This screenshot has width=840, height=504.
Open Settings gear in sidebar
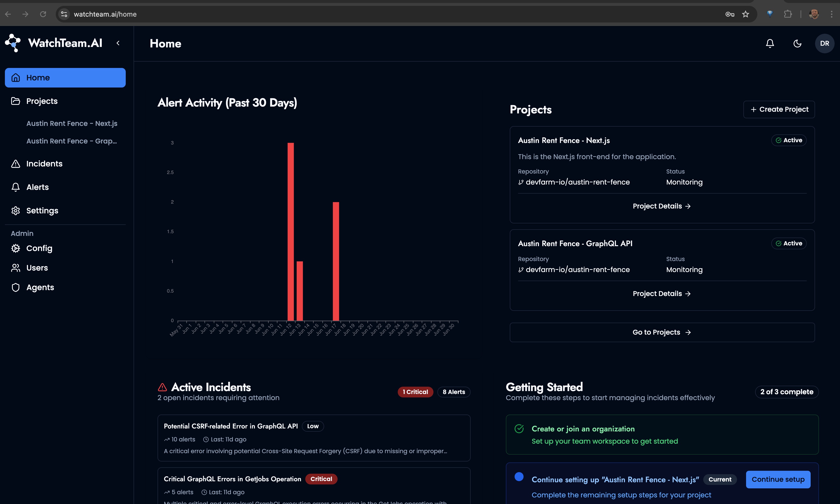coord(42,210)
